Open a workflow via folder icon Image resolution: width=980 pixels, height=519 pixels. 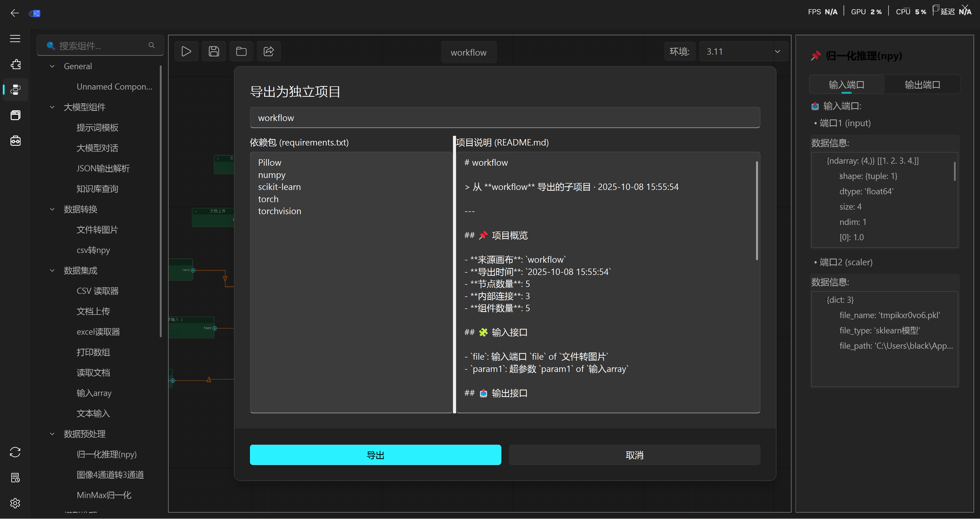tap(241, 51)
